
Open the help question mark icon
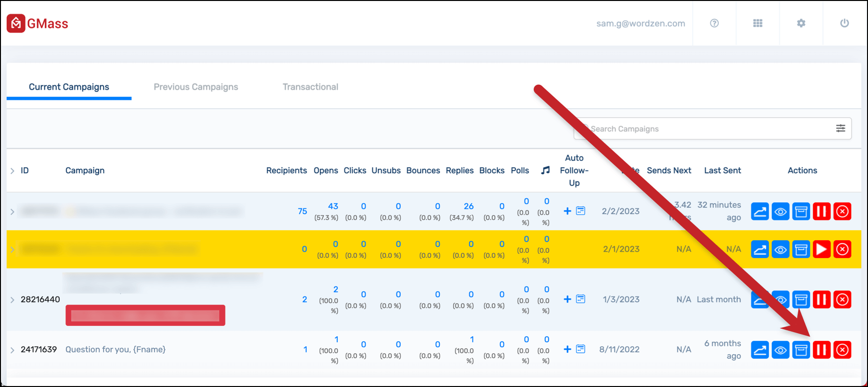coord(714,23)
